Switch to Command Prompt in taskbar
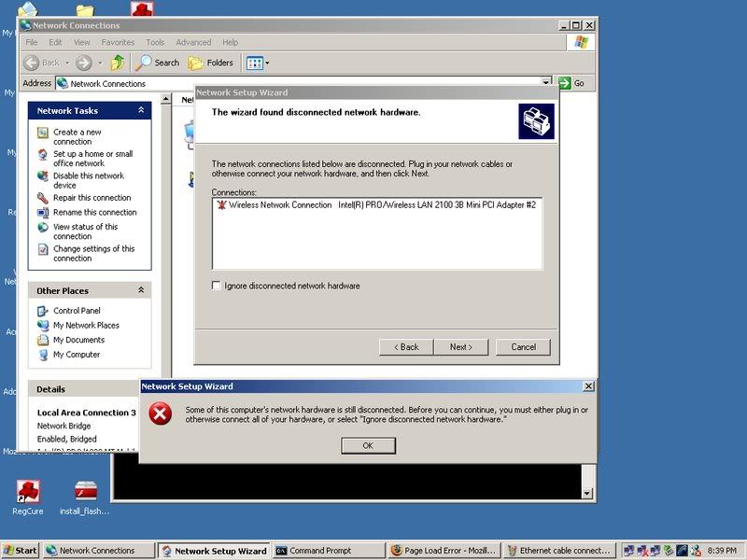The image size is (747, 560). click(x=328, y=551)
